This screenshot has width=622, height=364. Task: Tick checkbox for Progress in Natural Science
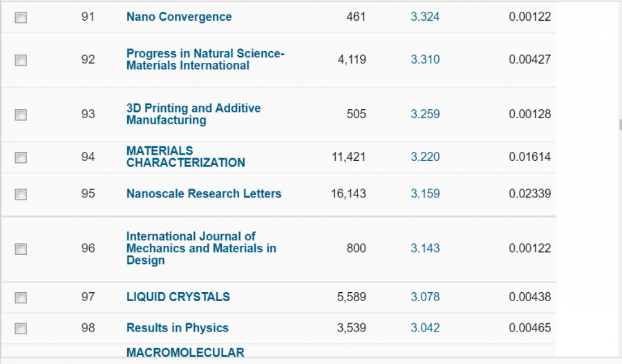[x=21, y=60]
